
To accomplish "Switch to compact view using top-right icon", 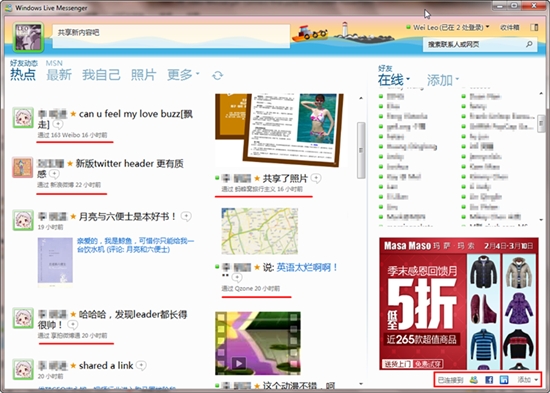I will [x=534, y=27].
